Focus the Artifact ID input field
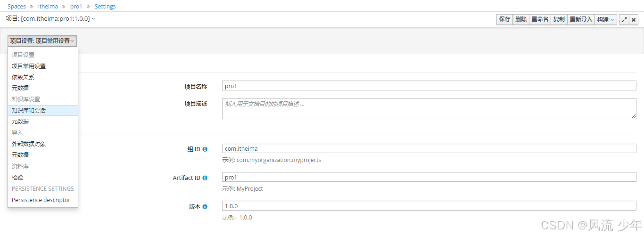 [429, 178]
